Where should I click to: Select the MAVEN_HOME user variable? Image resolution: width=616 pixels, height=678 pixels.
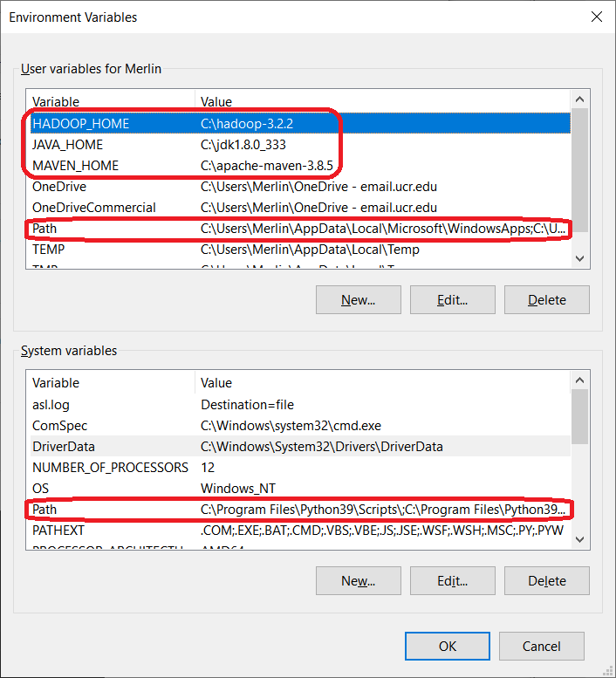300,166
